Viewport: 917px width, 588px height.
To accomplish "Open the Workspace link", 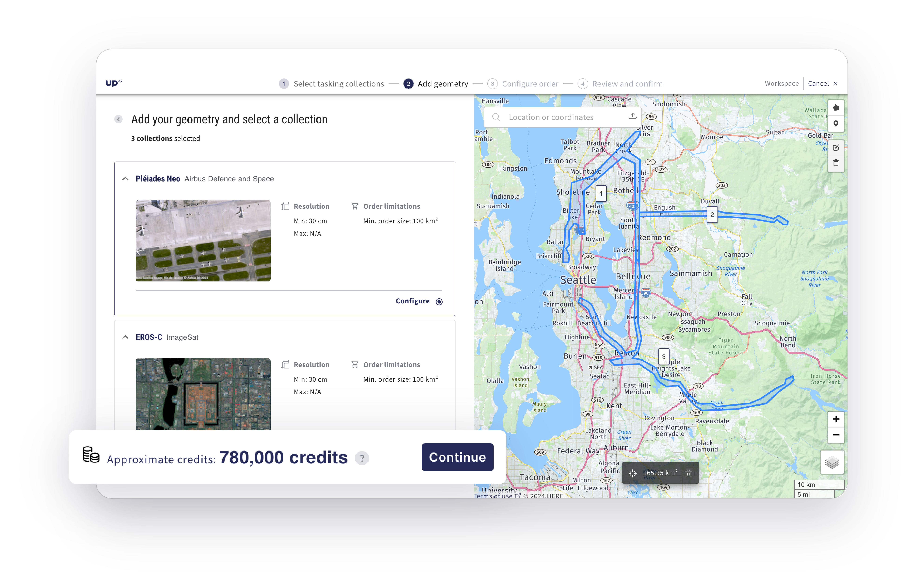I will (781, 83).
